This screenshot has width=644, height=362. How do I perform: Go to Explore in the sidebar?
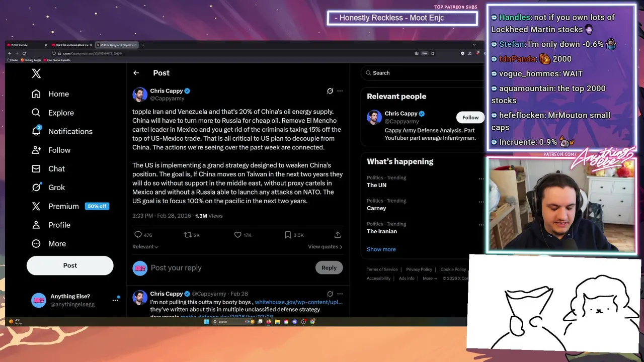pyautogui.click(x=53, y=113)
